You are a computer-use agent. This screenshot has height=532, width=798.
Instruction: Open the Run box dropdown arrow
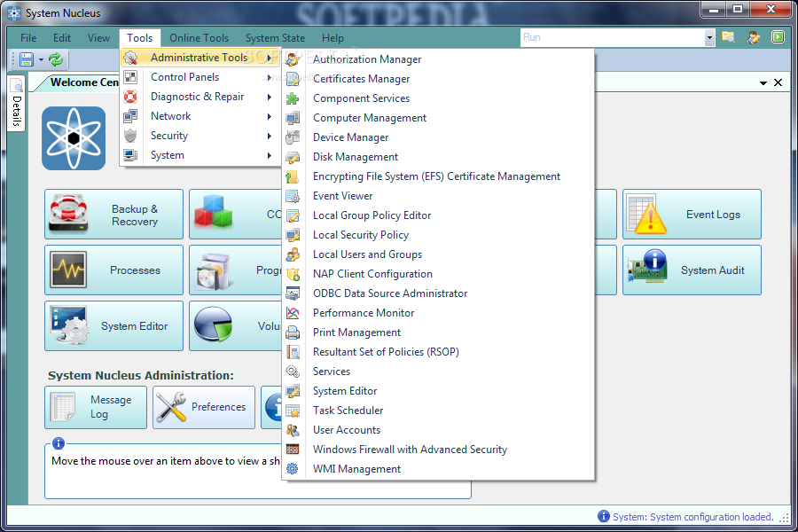(x=709, y=37)
